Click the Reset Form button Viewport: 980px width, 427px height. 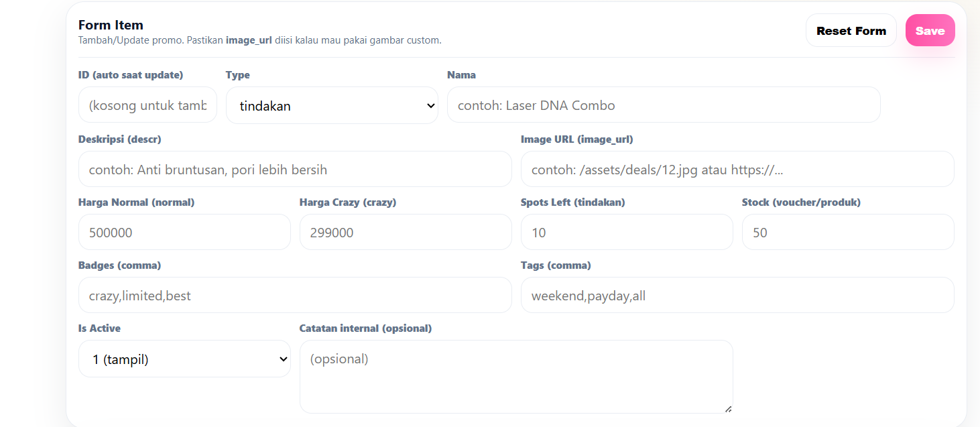point(851,31)
